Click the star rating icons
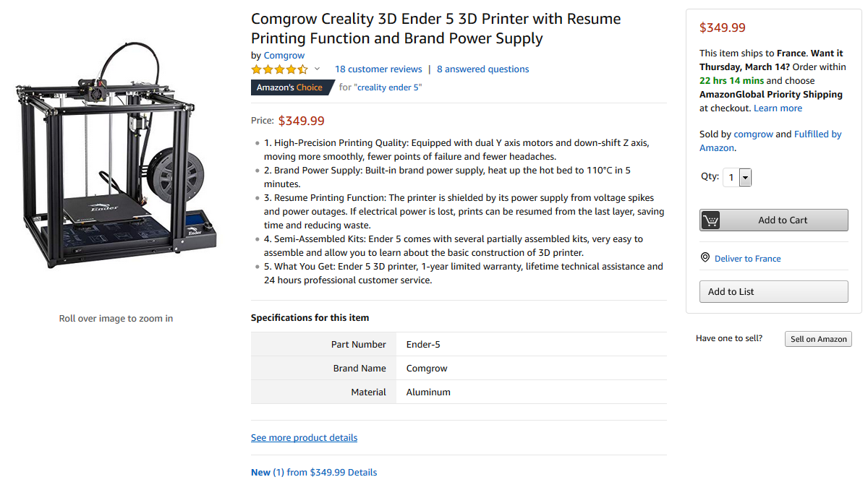The width and height of the screenshot is (868, 490). (279, 69)
